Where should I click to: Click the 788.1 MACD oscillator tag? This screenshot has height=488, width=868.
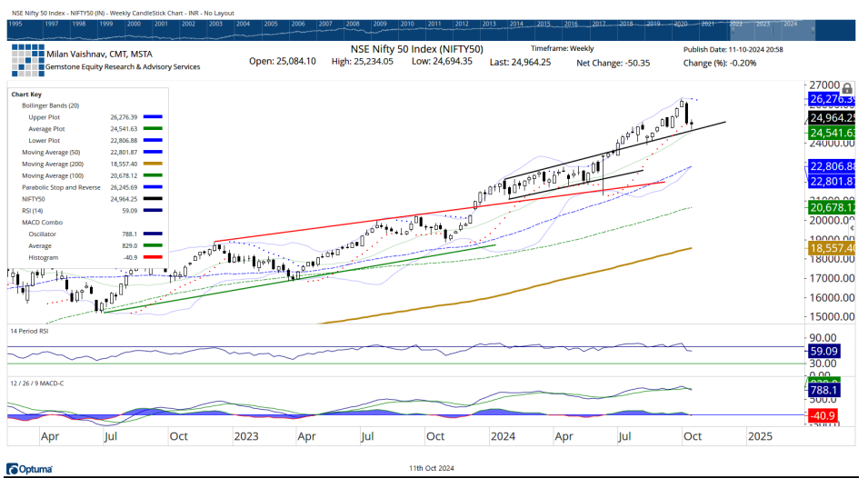823,391
